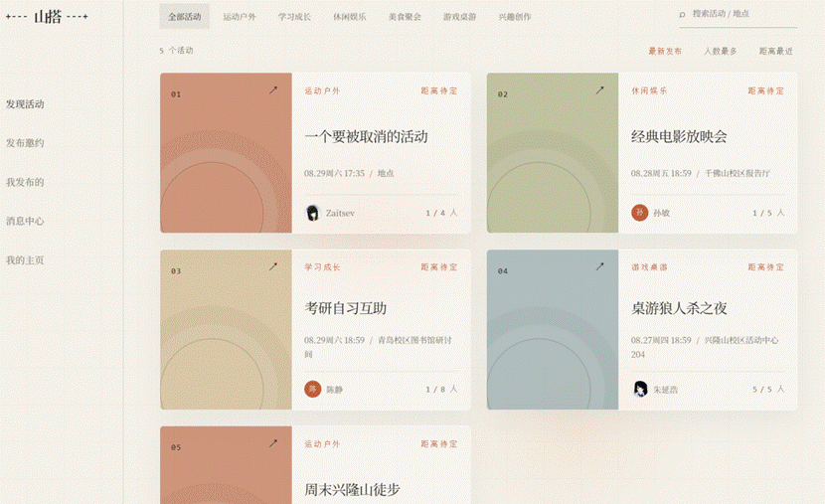Click the 休闲娱乐 tag on the 经典电影放映会 card
825x504 pixels.
coord(649,91)
